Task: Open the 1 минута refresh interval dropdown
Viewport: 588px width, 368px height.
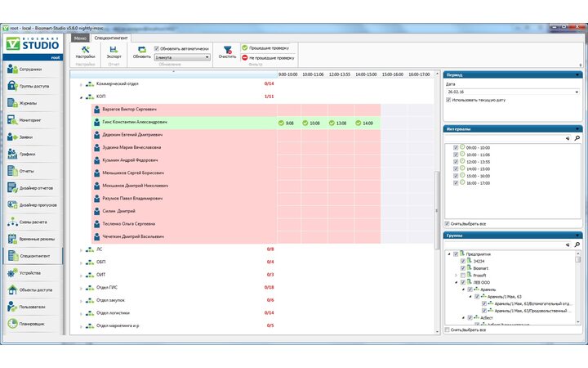Action: click(182, 57)
